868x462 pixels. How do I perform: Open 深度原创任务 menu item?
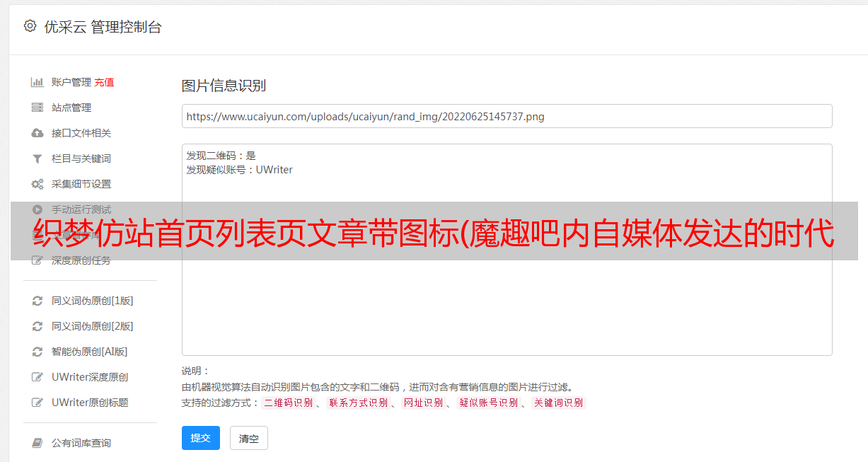(81, 260)
